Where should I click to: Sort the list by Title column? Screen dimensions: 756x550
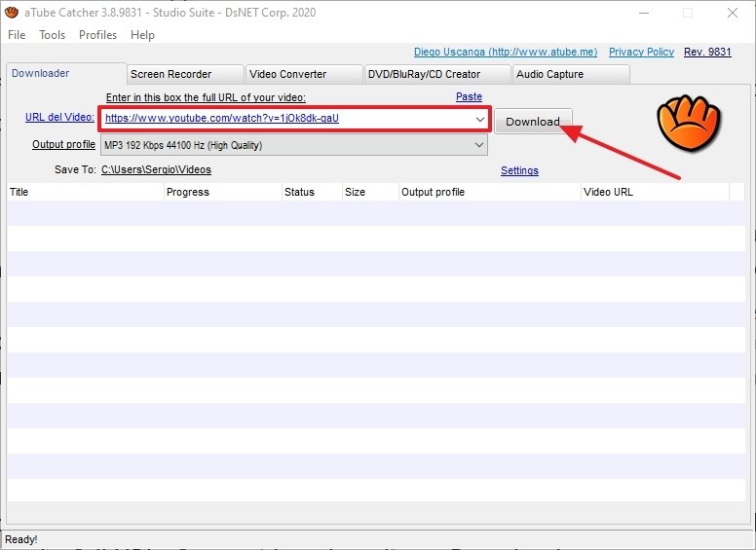pos(86,192)
